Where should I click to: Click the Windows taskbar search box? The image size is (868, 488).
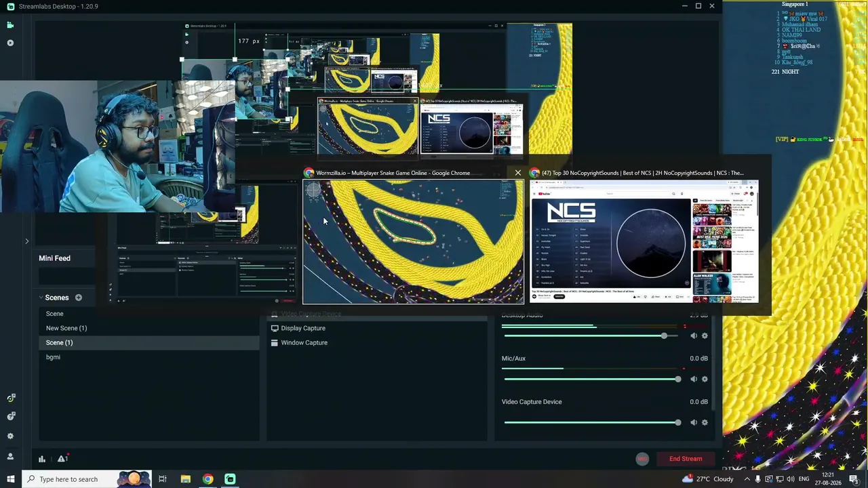coord(87,479)
